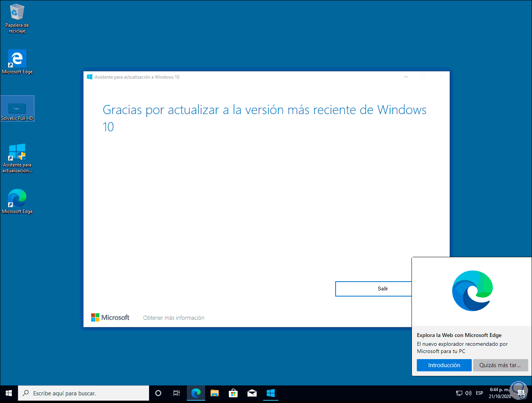Select the Solvetic Full HD desktop icon
Screen dimensions: 532x403
click(17, 109)
